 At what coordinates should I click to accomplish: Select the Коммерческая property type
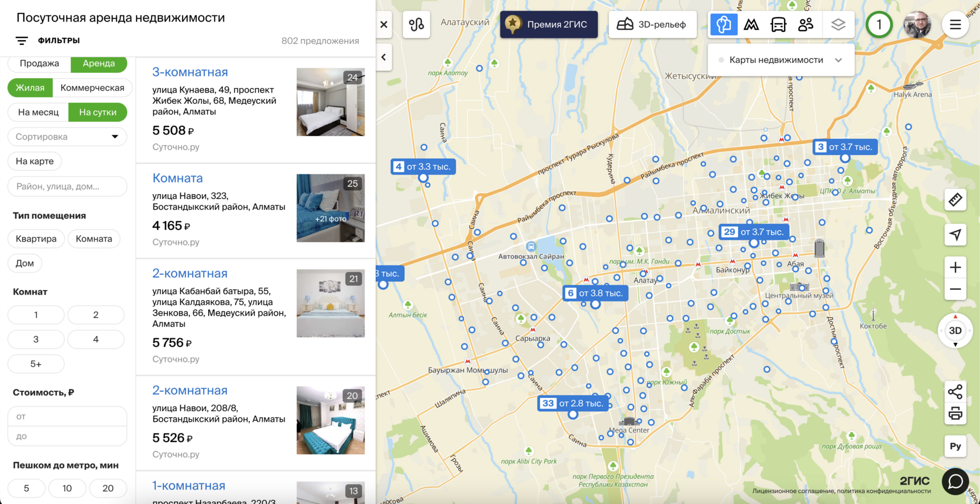pyautogui.click(x=92, y=87)
